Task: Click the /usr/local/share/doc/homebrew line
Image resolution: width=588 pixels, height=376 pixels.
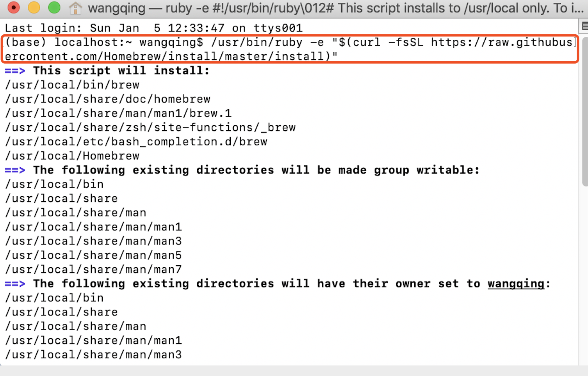Action: coord(108,99)
